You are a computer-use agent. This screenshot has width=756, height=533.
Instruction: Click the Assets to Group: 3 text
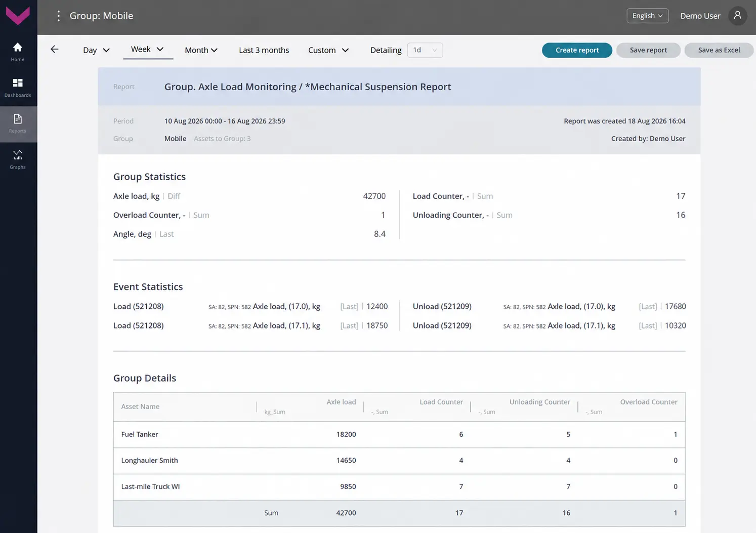click(222, 138)
